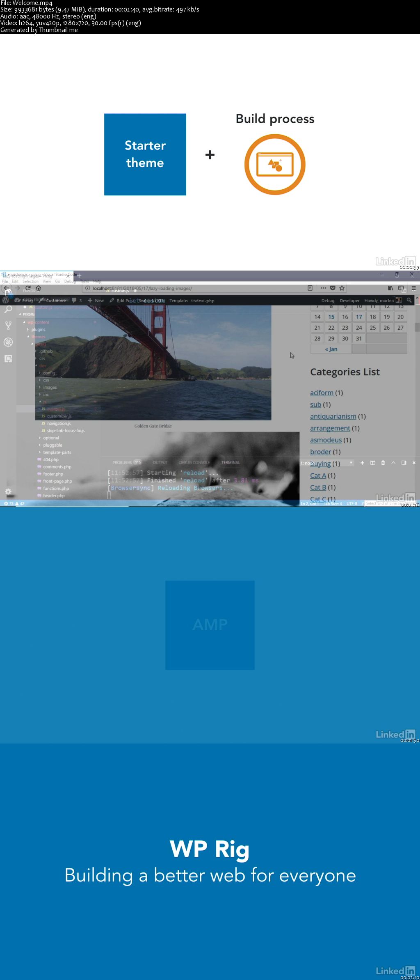Image resolution: width=420 pixels, height=980 pixels.
Task: Open the View menu in VS Code
Action: [47, 281]
